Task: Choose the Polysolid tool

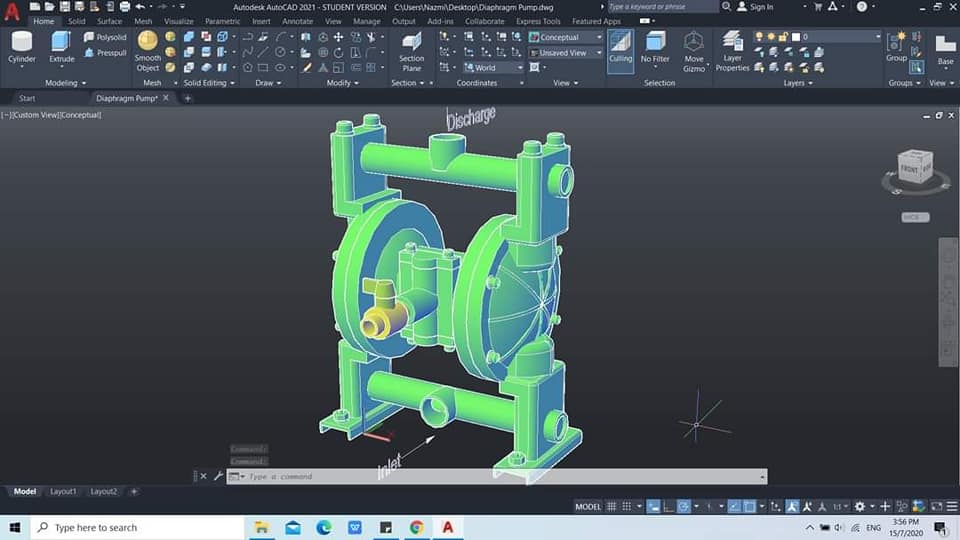Action: tap(105, 37)
